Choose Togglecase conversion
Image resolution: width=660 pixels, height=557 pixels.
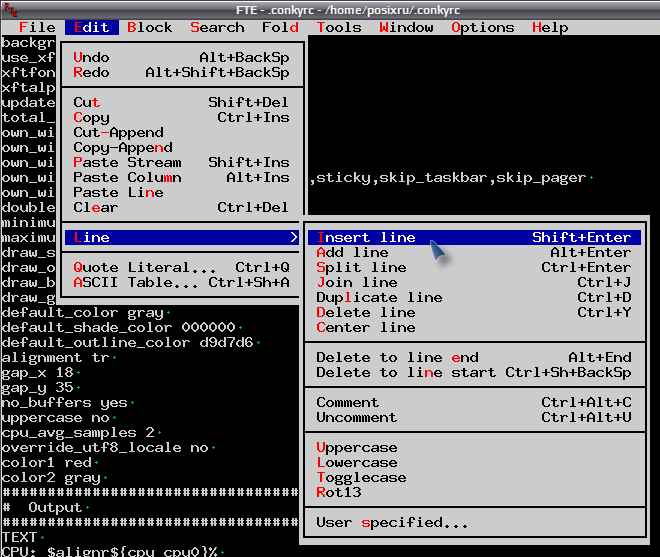pyautogui.click(x=474, y=477)
